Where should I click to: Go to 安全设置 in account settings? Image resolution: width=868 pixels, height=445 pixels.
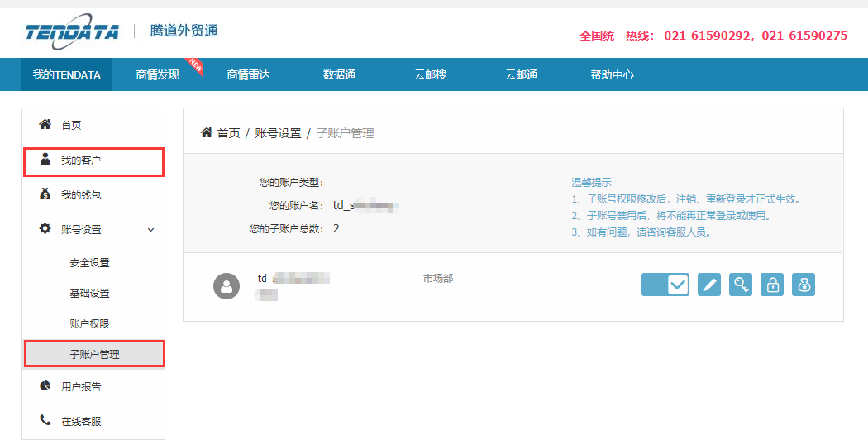coord(89,263)
